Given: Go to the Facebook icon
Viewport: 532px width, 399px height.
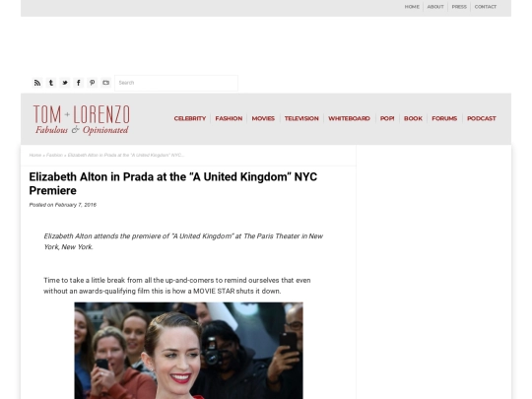Looking at the screenshot, I should [x=79, y=83].
